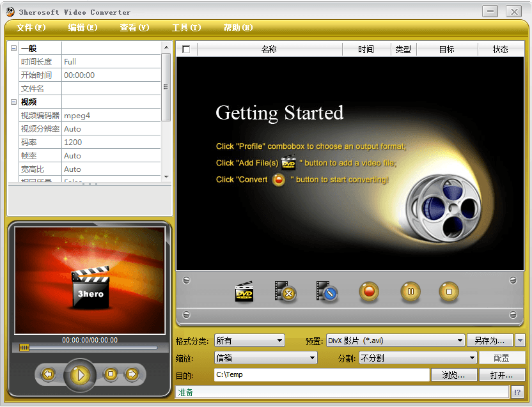
Task: Stop conversion with the toolbar stop icon
Action: click(x=449, y=292)
